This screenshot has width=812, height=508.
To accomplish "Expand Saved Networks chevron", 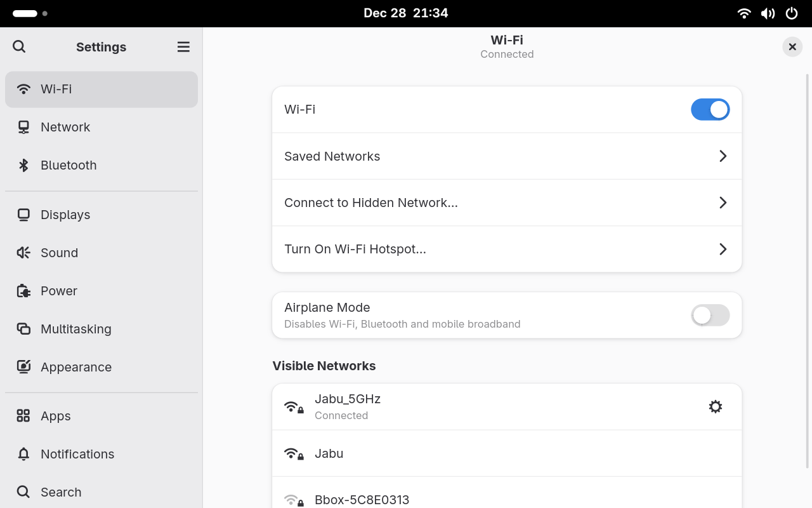I will tap(723, 156).
